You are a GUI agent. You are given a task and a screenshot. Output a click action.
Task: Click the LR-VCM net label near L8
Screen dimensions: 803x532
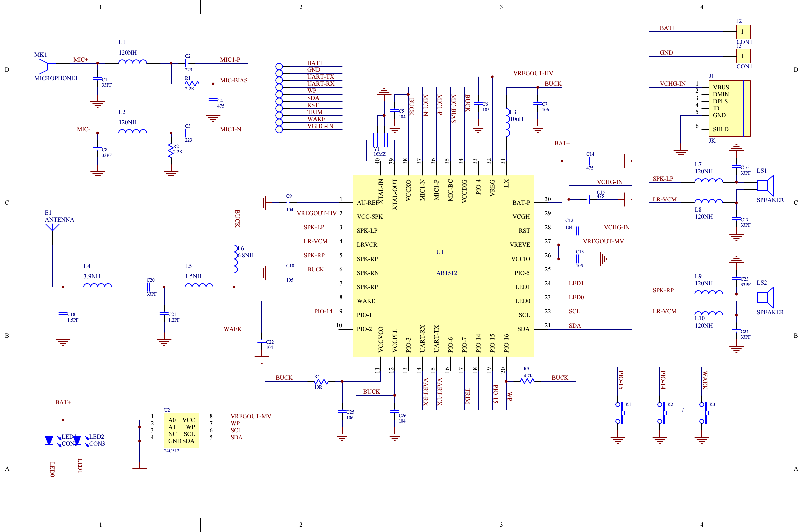665,199
